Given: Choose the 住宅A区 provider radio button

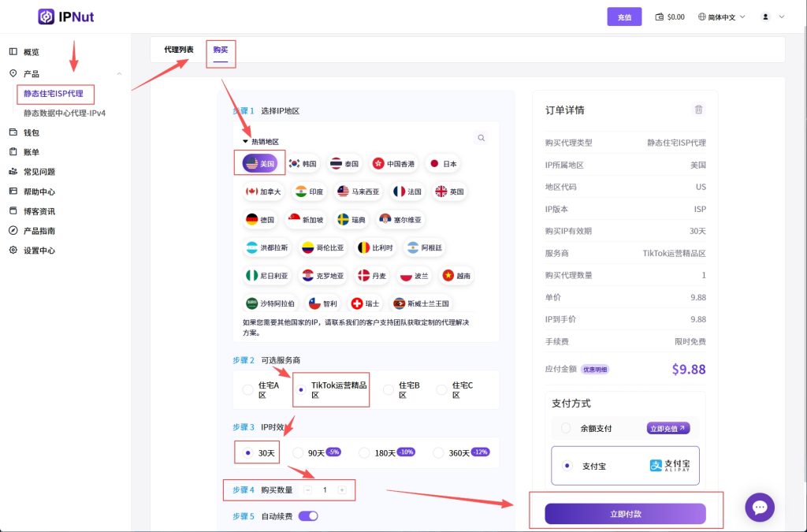Looking at the screenshot, I should point(248,389).
